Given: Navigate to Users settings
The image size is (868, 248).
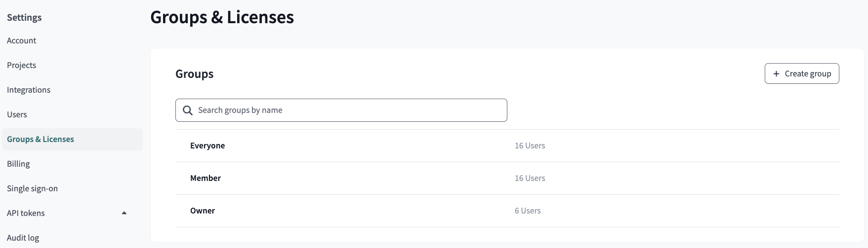Looking at the screenshot, I should click(17, 114).
